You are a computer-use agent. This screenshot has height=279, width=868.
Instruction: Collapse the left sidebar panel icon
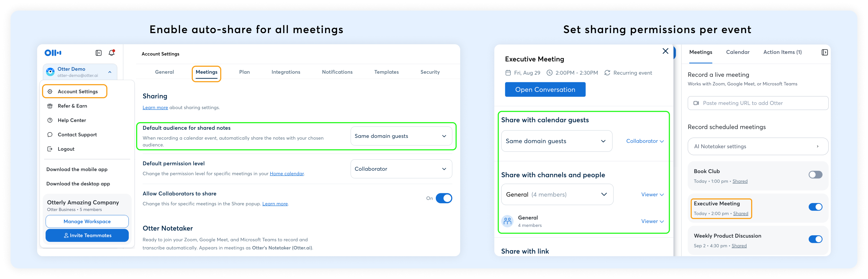[98, 53]
